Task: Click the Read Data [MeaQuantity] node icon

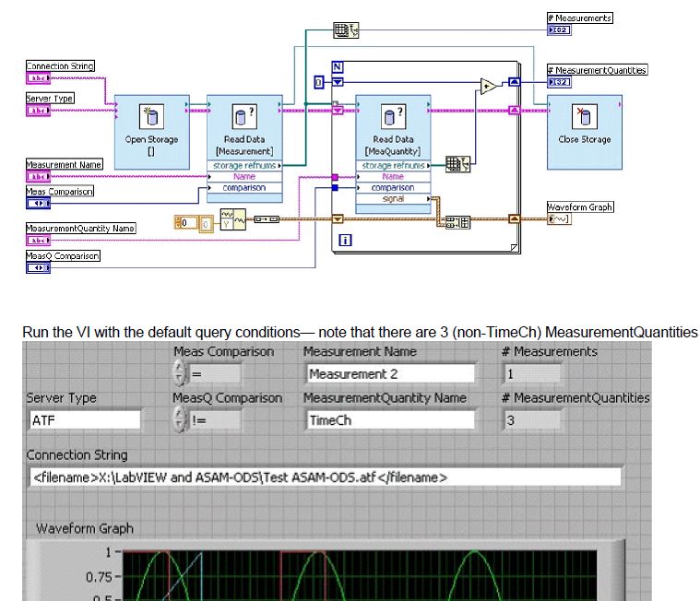Action: (395, 116)
